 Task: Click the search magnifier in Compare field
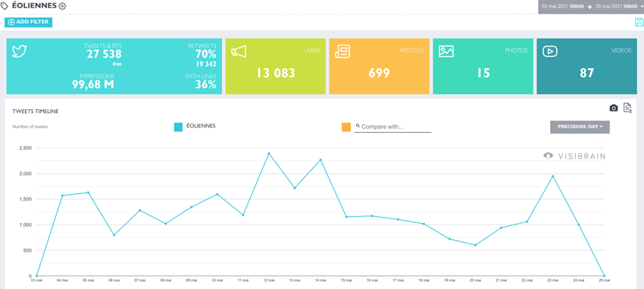point(358,126)
